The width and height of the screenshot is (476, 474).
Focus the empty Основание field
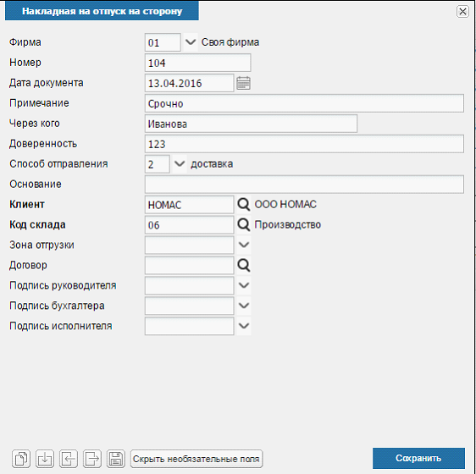click(x=304, y=185)
